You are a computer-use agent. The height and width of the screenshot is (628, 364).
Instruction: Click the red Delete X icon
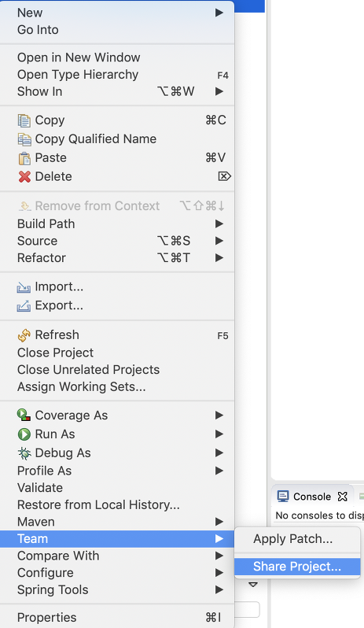click(24, 176)
